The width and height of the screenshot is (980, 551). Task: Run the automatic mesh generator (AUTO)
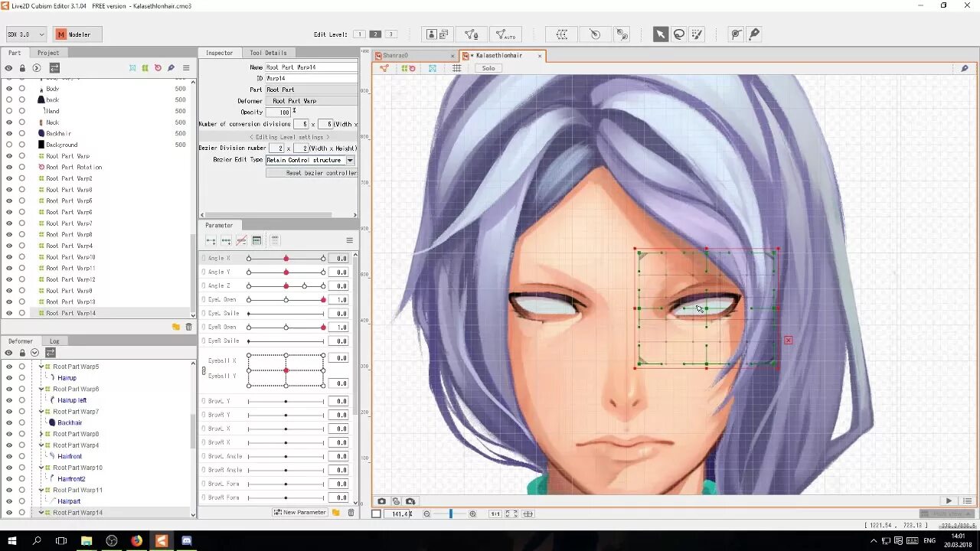click(x=505, y=34)
